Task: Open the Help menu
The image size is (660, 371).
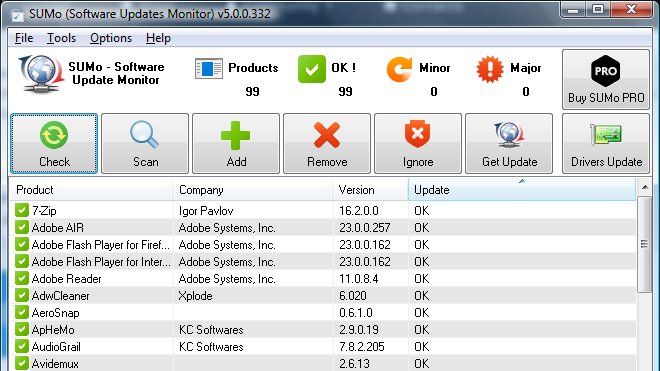Action: [158, 38]
